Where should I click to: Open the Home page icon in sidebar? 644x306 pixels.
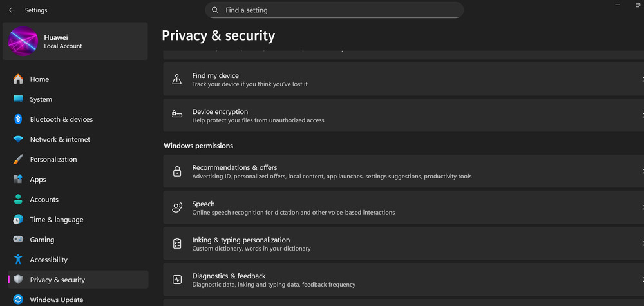pyautogui.click(x=18, y=79)
